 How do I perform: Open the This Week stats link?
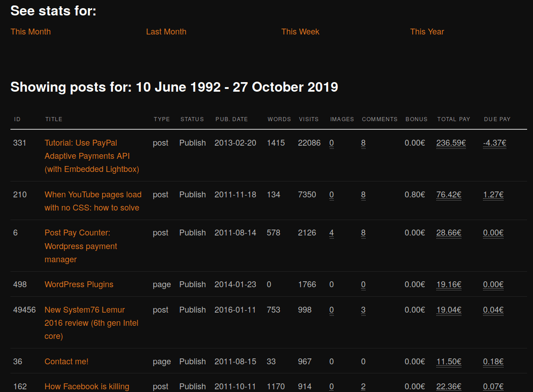pos(300,32)
